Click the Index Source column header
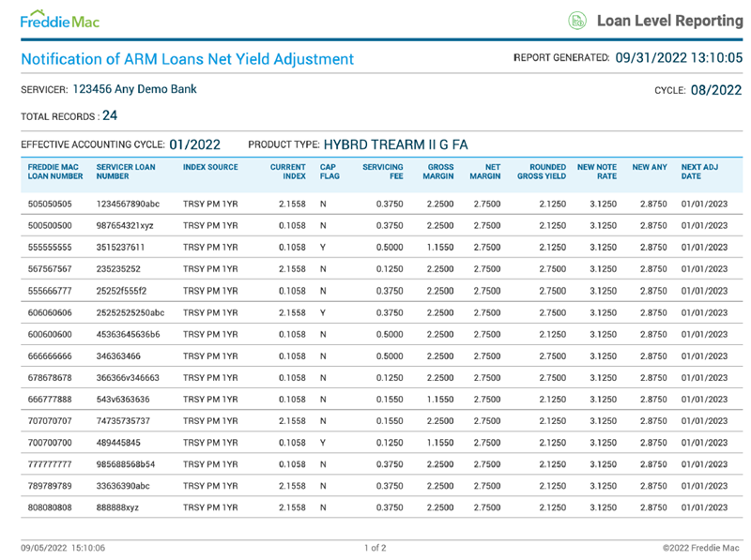This screenshot has height=560, width=751. (210, 167)
